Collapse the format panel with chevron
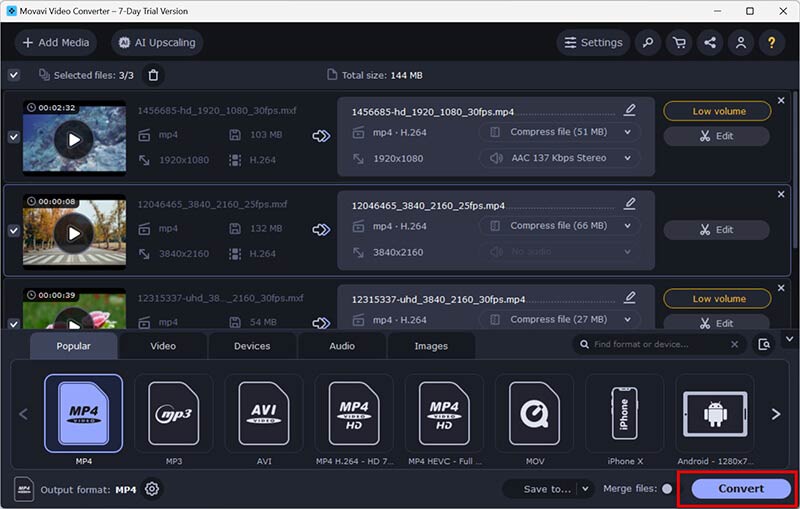 [x=789, y=339]
